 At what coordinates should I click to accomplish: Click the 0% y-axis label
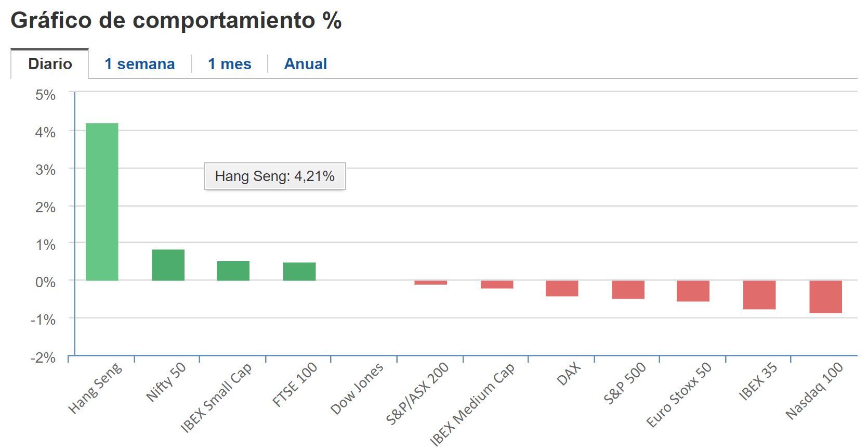(45, 283)
